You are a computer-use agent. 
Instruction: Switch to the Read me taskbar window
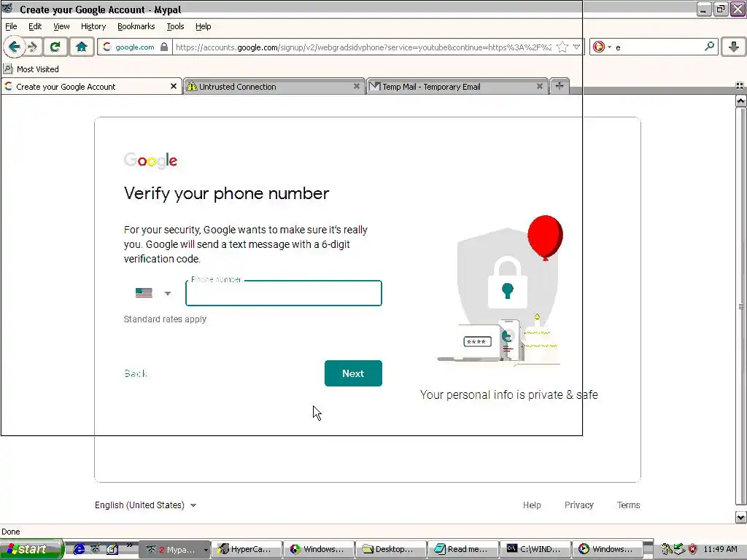463,549
